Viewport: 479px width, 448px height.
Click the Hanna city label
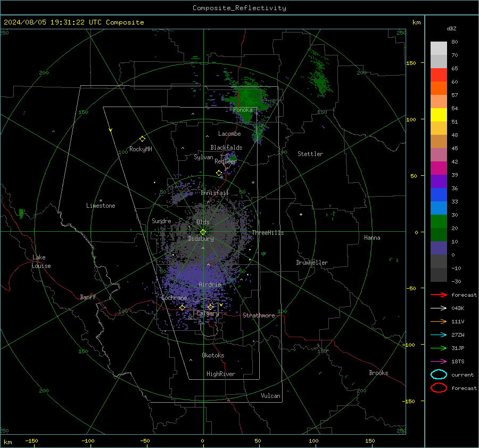click(372, 238)
